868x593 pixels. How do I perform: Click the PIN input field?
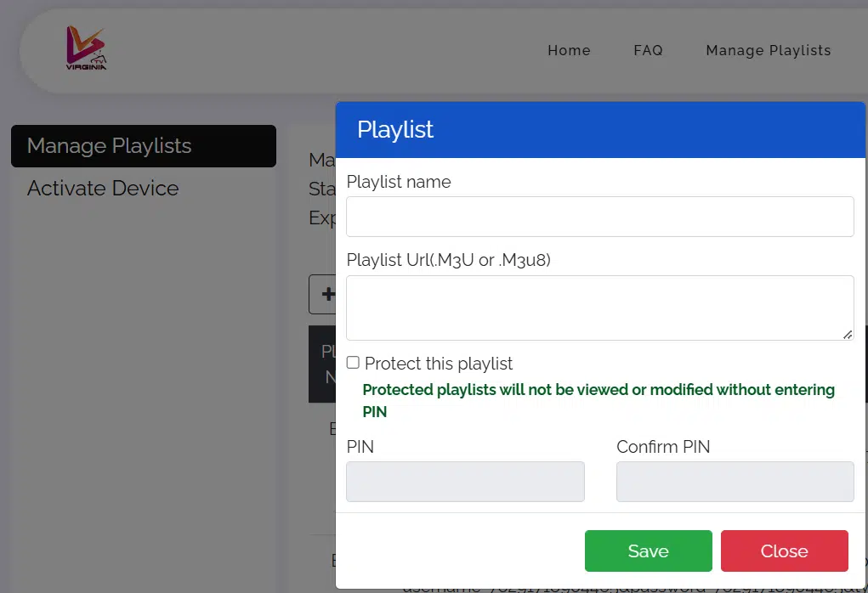tap(465, 482)
